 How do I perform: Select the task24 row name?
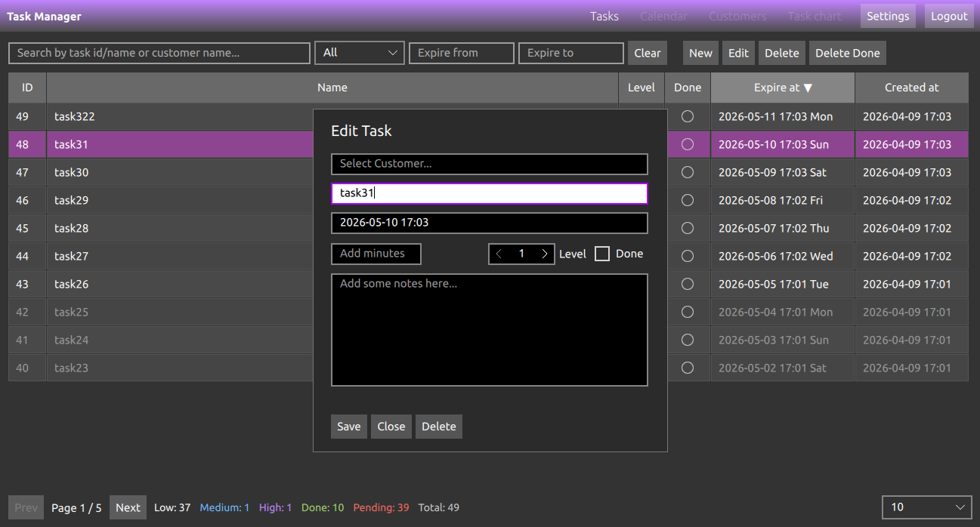click(72, 340)
